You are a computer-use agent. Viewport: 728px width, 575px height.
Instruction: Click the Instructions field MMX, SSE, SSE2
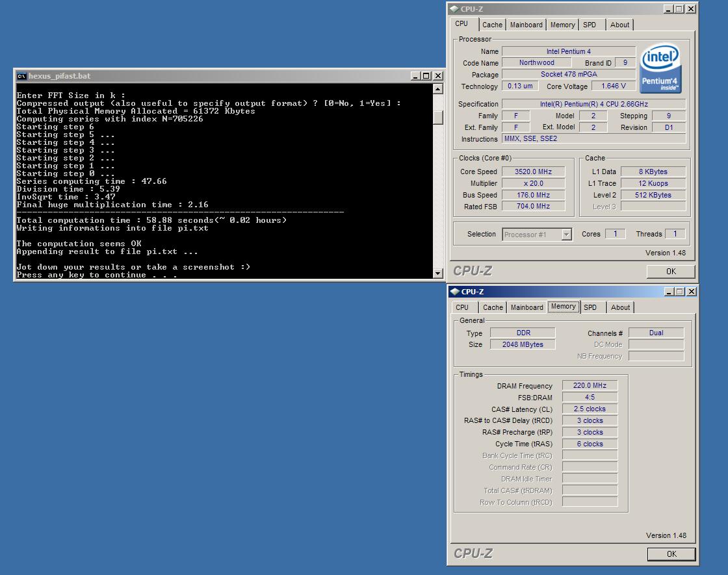593,138
